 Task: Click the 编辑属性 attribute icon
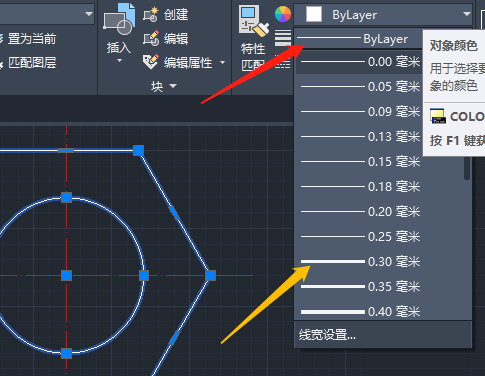point(151,62)
